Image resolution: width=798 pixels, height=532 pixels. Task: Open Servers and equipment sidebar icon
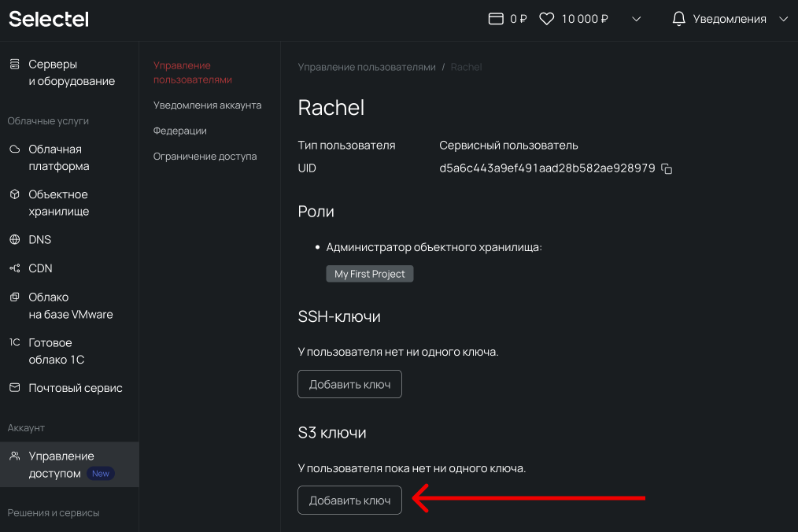tap(15, 65)
